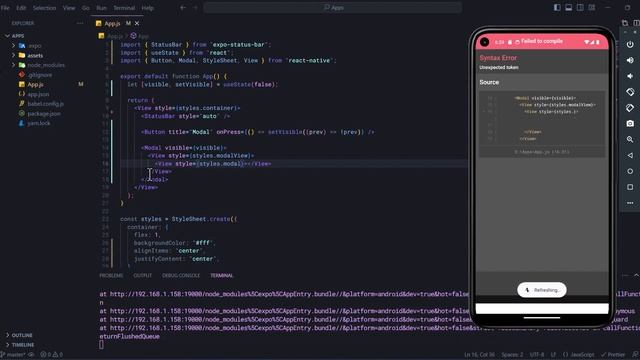This screenshot has width=640, height=360.
Task: Open the Terminal menu
Action: pyautogui.click(x=124, y=8)
